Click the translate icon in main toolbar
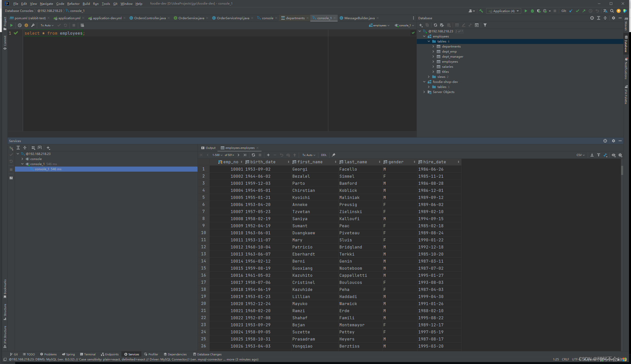The image size is (631, 364). (x=605, y=11)
